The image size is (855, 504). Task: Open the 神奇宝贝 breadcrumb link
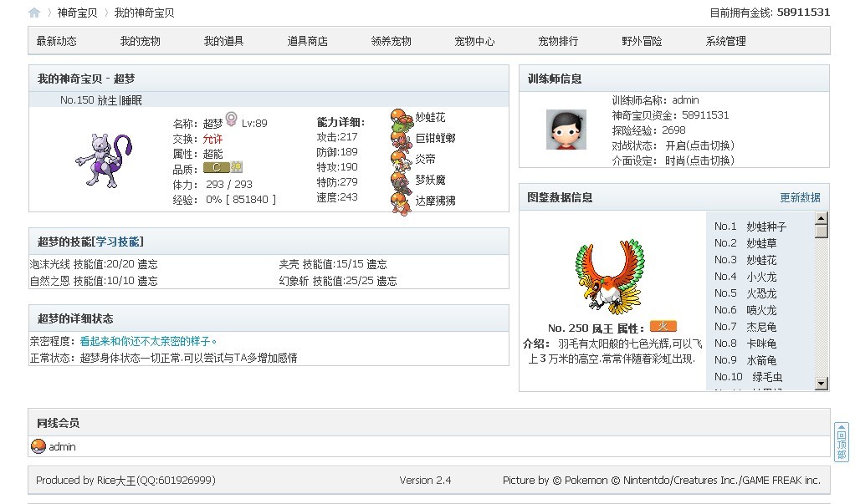77,13
